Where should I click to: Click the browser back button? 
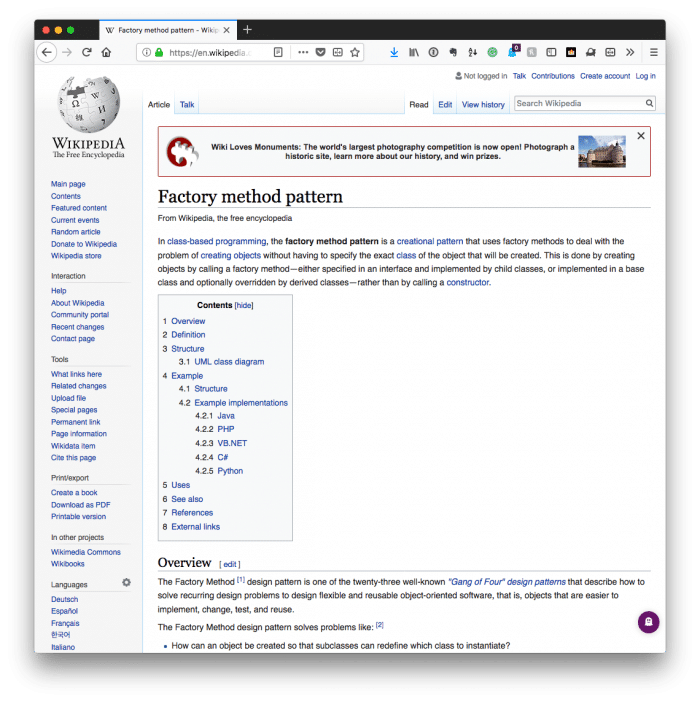pyautogui.click(x=47, y=52)
